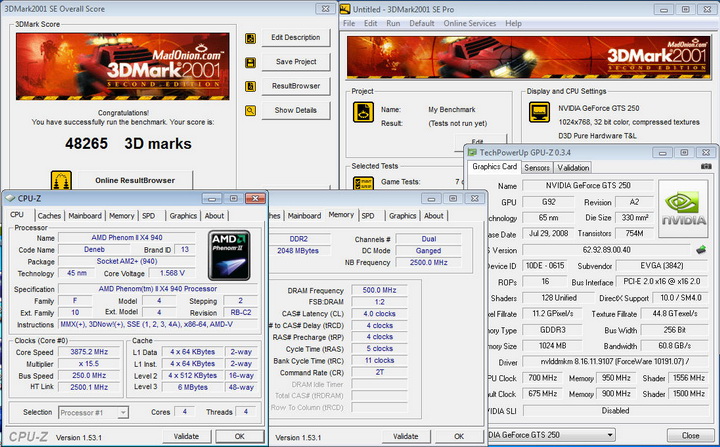
Task: Click the Edit Description button
Action: click(x=296, y=38)
